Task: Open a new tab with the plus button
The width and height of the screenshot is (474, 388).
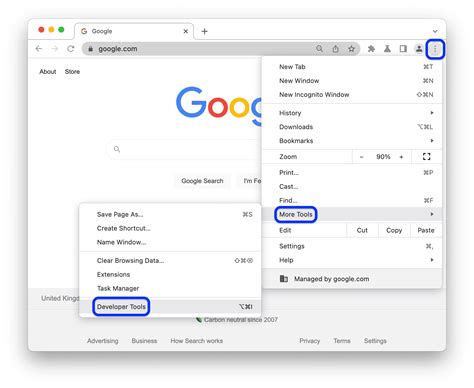Action: (x=205, y=31)
